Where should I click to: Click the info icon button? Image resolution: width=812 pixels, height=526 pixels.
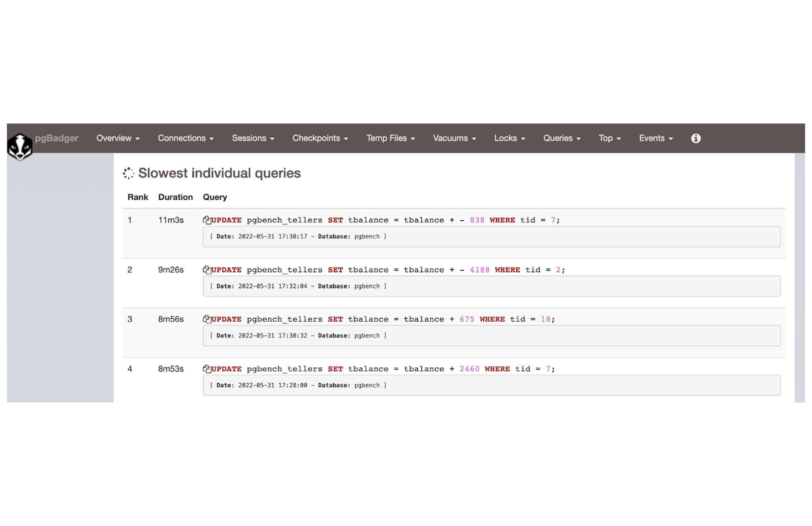pos(695,138)
